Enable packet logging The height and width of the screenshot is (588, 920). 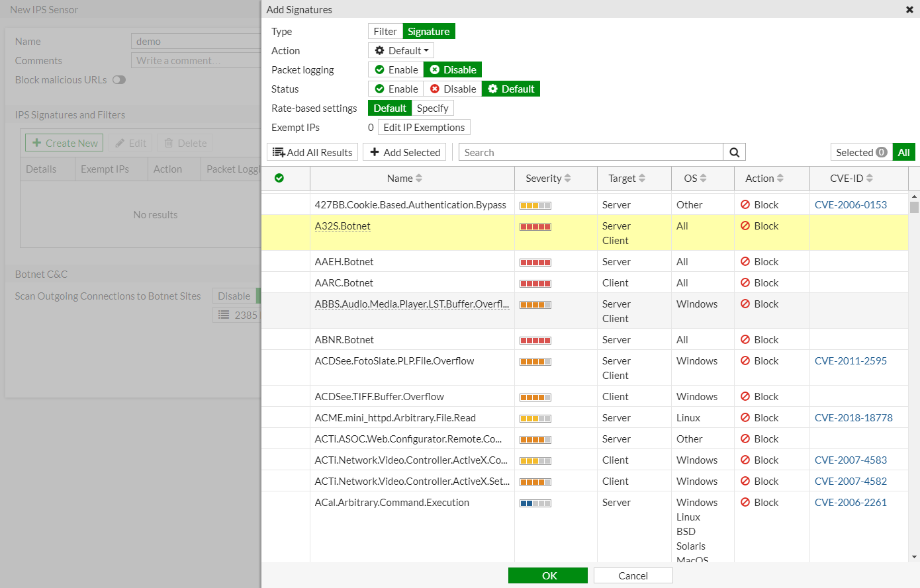(x=396, y=70)
